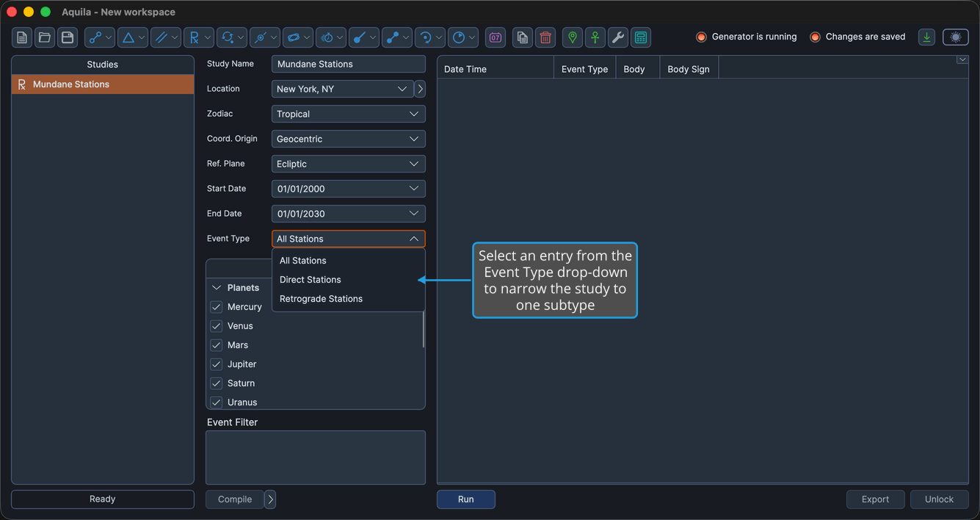Click the Compile button

point(235,499)
